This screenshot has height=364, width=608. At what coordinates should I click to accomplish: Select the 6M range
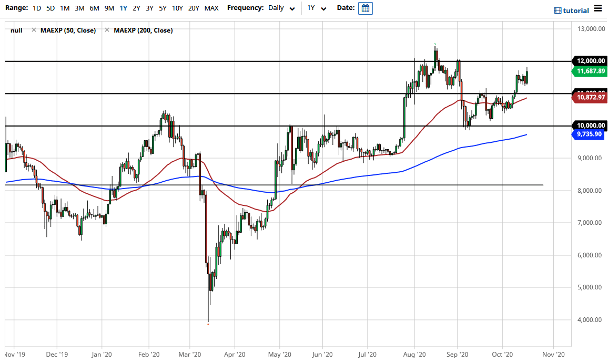[94, 8]
